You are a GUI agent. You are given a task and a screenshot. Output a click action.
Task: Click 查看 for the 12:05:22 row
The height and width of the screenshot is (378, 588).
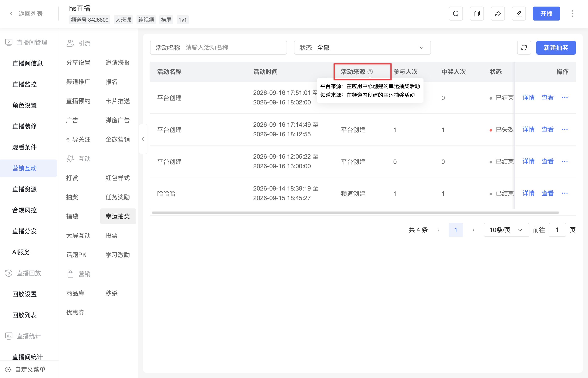[x=548, y=161]
